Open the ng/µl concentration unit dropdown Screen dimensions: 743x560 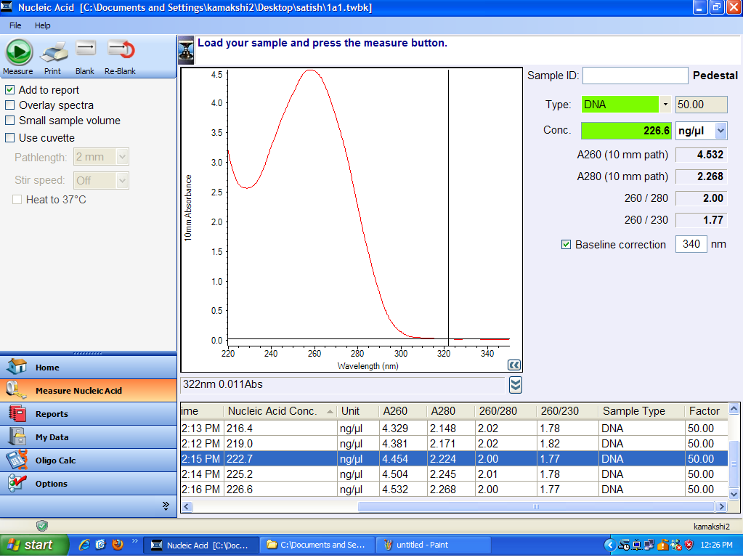(x=720, y=131)
